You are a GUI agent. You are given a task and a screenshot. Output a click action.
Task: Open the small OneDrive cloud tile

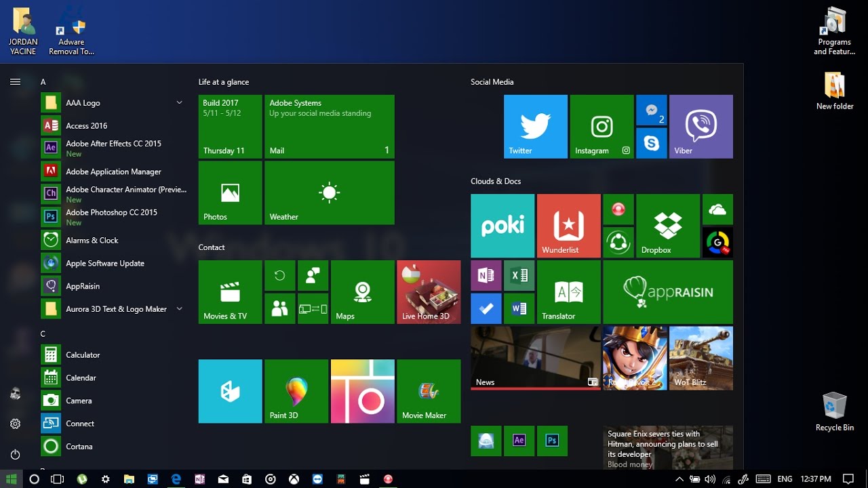point(717,209)
